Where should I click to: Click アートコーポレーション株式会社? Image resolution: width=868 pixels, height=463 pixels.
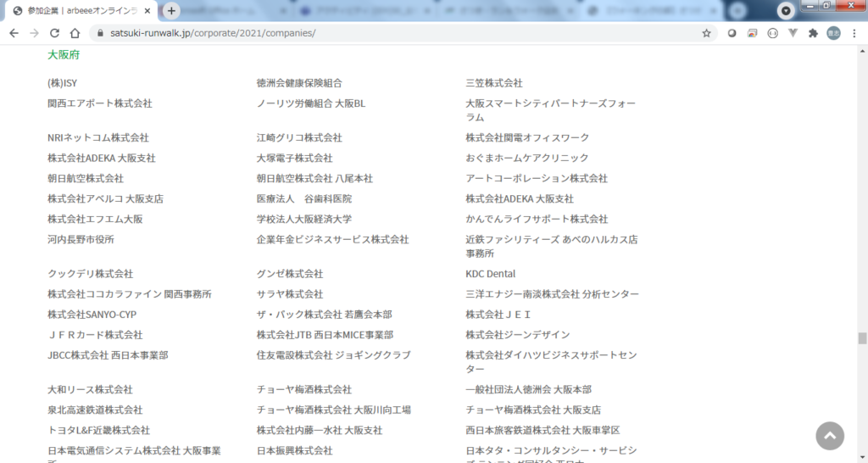537,178
